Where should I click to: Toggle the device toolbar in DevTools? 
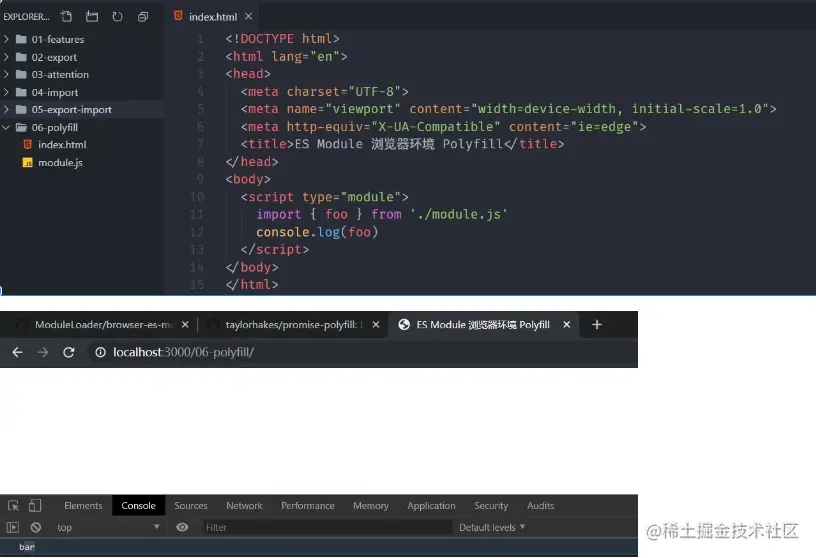35,505
